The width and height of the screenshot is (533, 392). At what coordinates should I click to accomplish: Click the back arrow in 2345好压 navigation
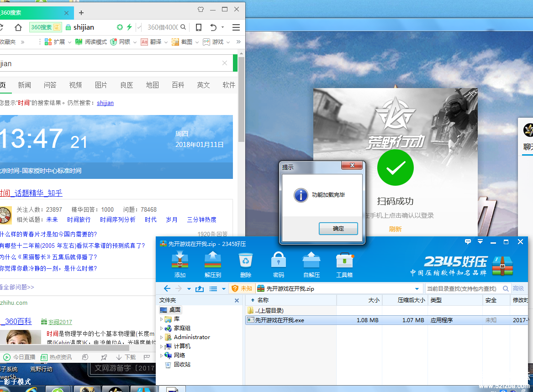tap(167, 288)
